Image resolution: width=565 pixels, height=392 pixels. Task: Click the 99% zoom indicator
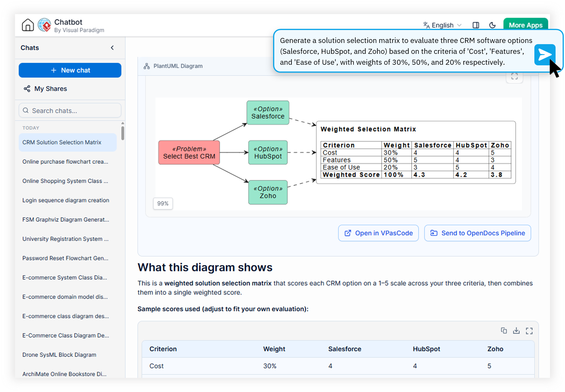pos(163,203)
